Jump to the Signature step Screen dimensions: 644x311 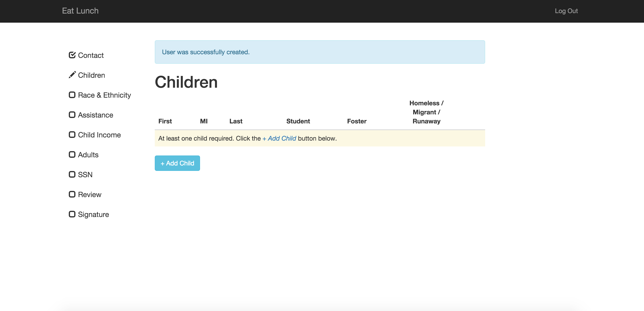coord(93,214)
